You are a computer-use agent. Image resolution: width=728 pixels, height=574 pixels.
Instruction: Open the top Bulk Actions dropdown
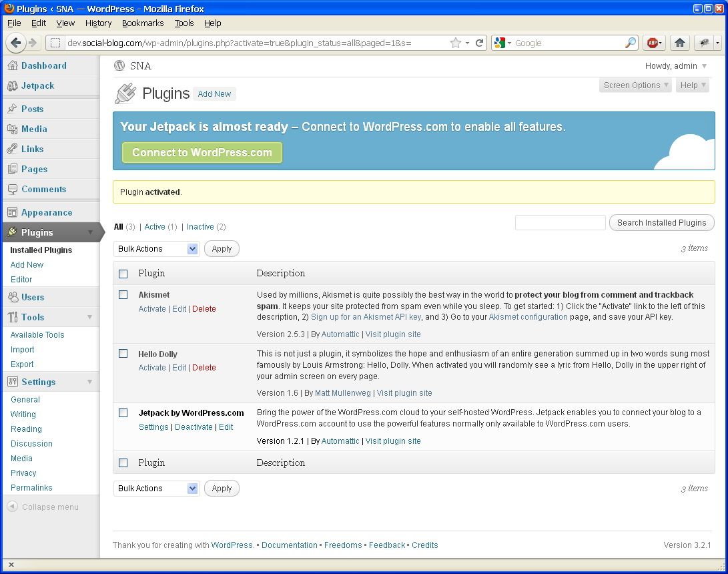[156, 249]
